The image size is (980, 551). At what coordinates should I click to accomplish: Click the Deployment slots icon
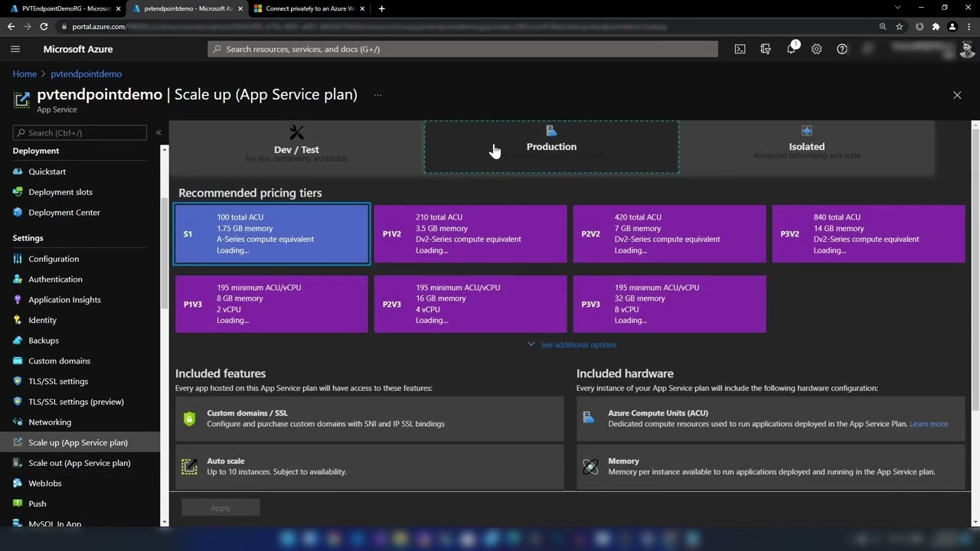(x=18, y=192)
